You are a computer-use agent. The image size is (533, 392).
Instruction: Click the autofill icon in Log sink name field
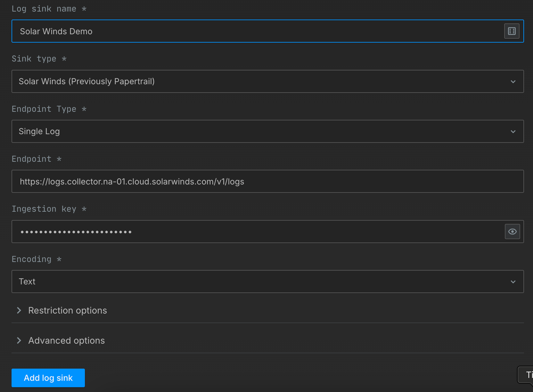click(x=512, y=31)
